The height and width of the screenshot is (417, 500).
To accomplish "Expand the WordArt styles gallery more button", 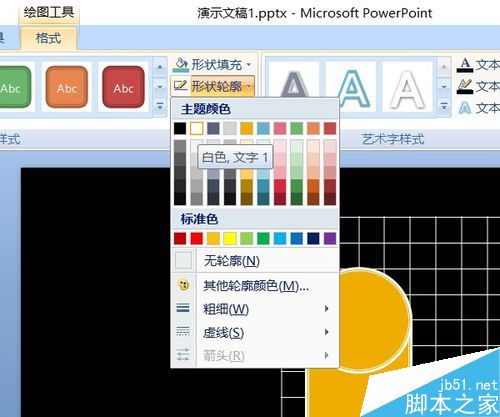I will (444, 107).
